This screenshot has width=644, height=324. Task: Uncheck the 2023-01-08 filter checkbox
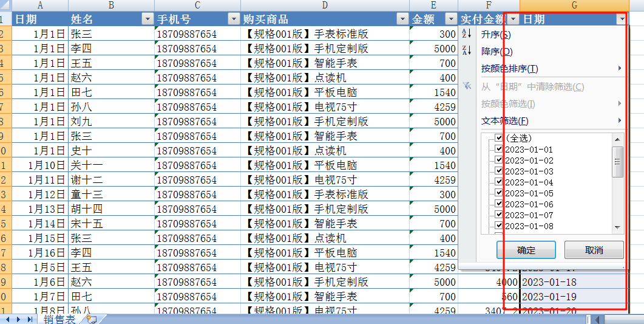(x=499, y=226)
